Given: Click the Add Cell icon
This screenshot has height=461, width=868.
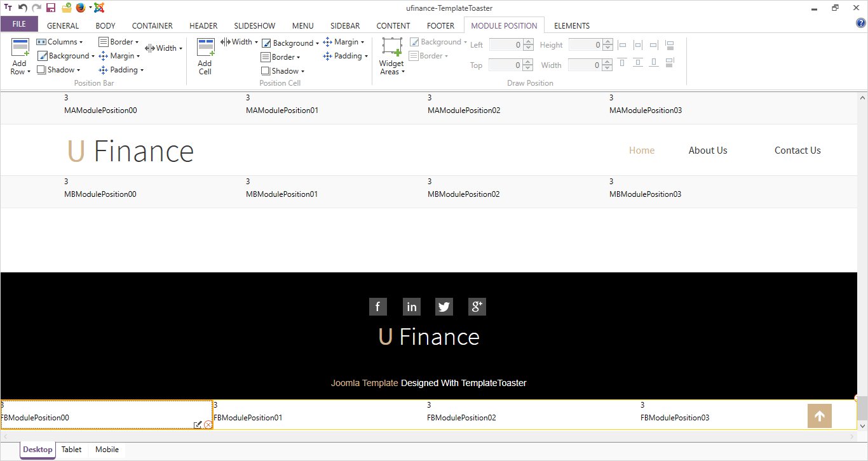Looking at the screenshot, I should (x=205, y=50).
